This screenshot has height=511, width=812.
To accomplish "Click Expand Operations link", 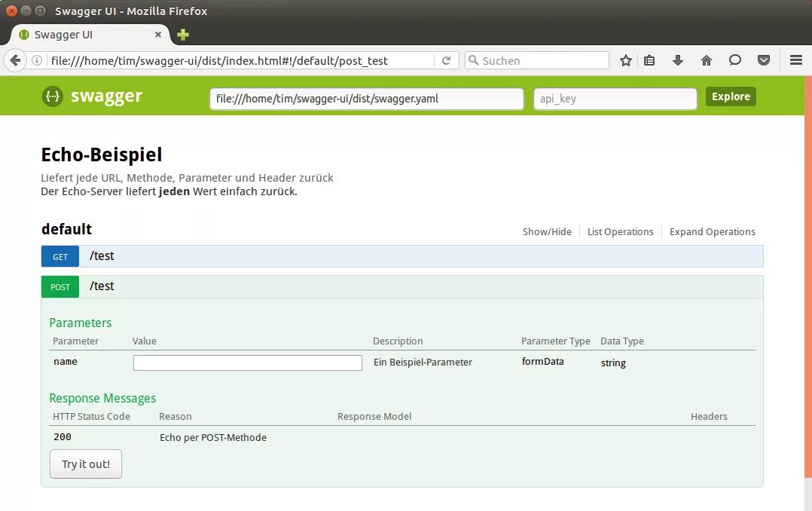I will (712, 231).
